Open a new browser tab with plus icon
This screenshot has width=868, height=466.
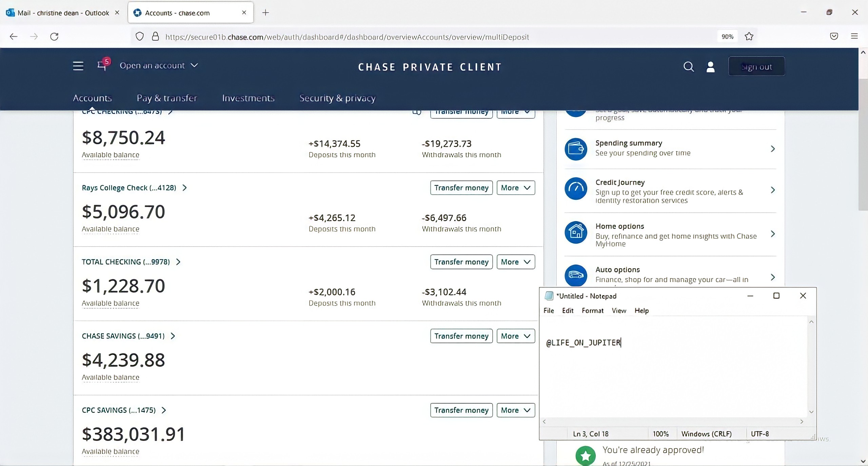(x=265, y=13)
